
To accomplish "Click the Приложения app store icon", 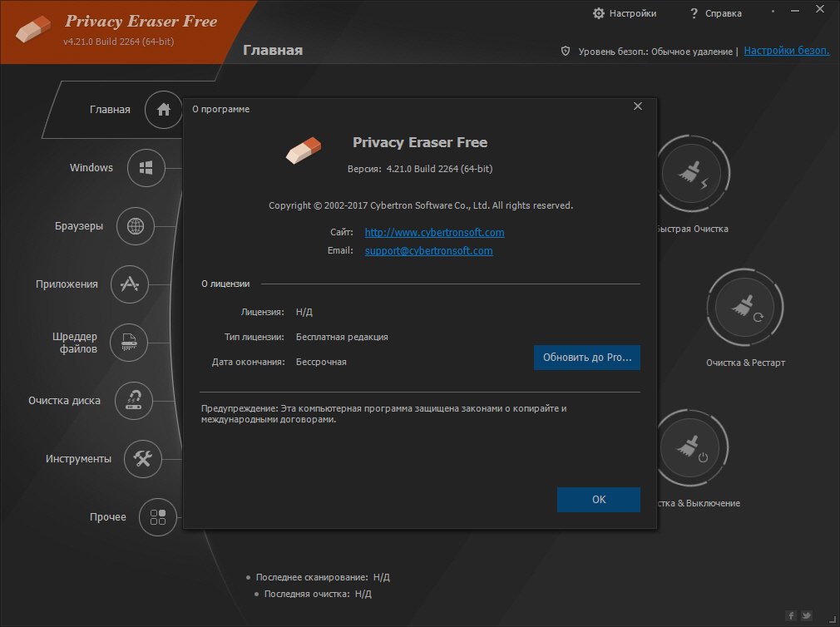I will tap(129, 284).
